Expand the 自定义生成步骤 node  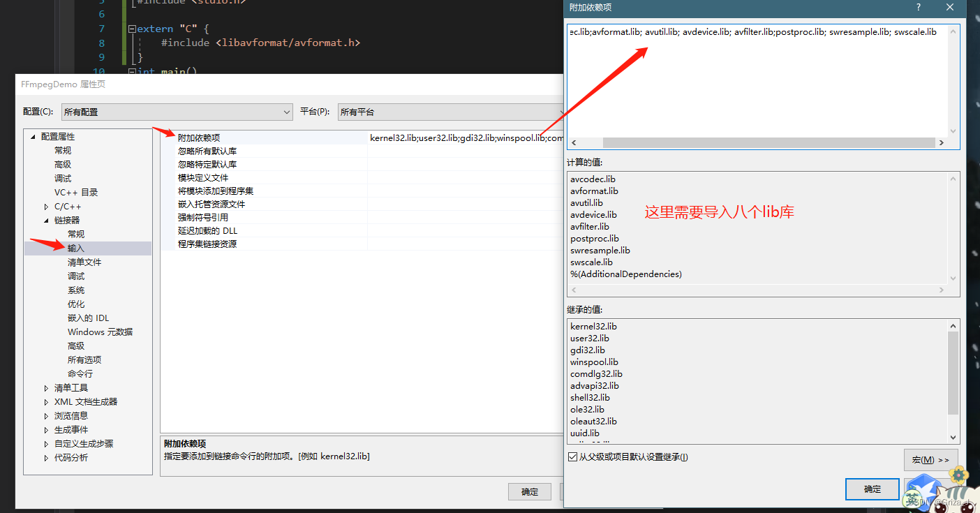pyautogui.click(x=46, y=444)
